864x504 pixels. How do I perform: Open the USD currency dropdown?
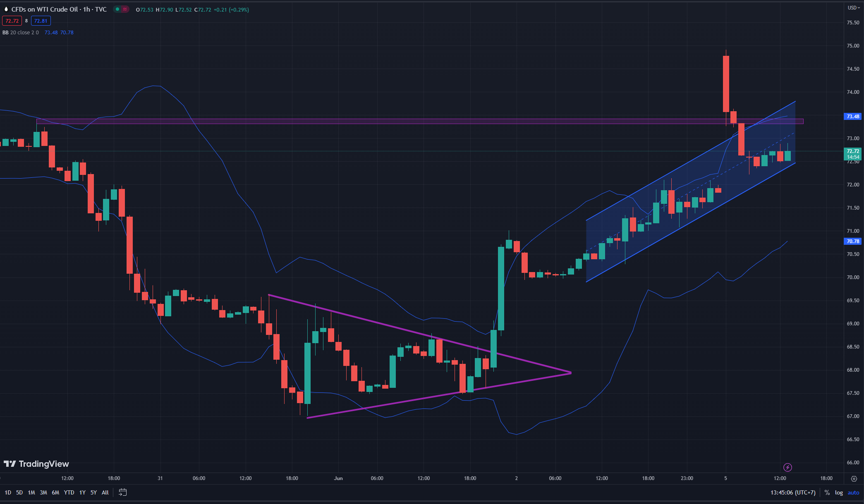pyautogui.click(x=853, y=7)
